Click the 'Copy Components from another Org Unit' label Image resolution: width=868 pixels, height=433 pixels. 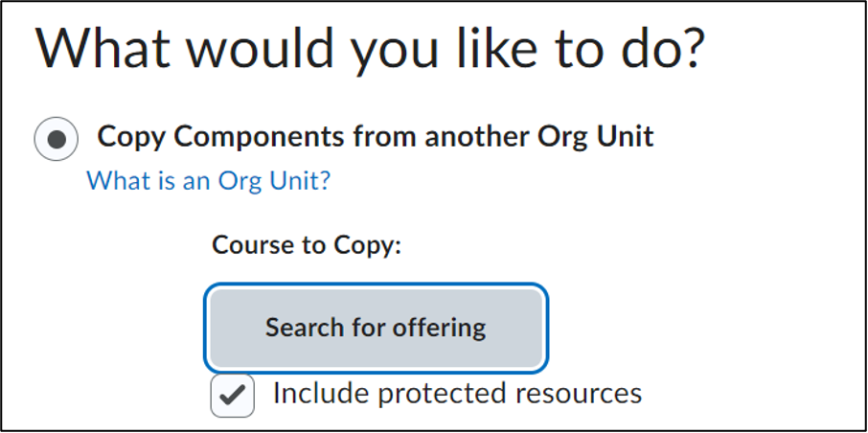(x=376, y=137)
